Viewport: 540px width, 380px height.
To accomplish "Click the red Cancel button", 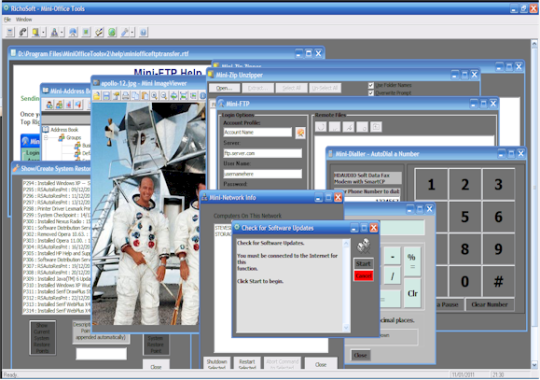I will click(x=363, y=276).
